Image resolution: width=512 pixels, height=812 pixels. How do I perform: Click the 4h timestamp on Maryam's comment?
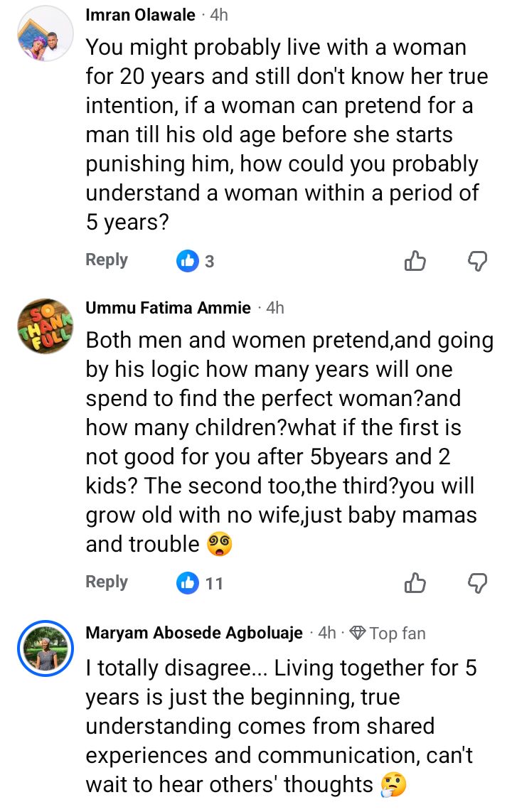[x=327, y=633]
